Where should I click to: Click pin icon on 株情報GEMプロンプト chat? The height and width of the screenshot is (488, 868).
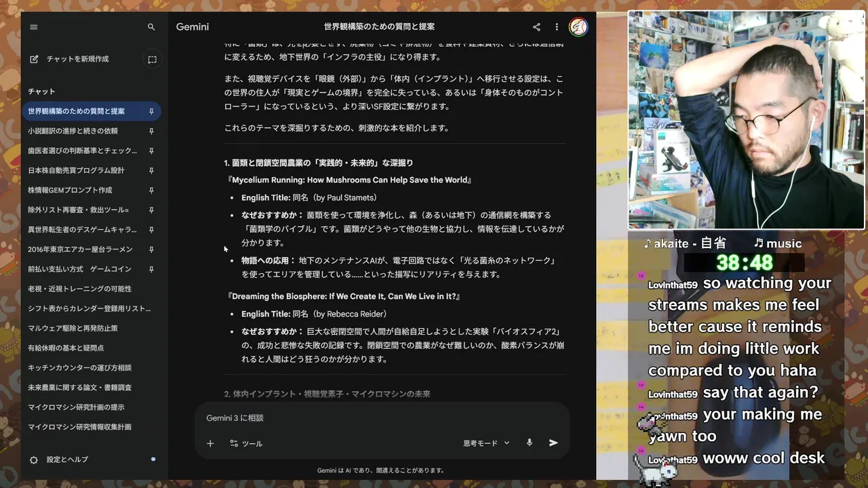pyautogui.click(x=151, y=190)
